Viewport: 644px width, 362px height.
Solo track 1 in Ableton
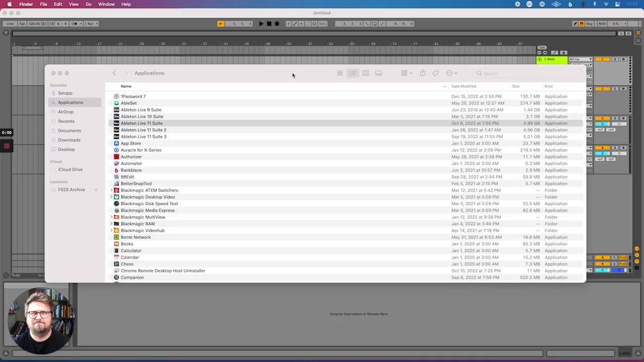(x=615, y=59)
